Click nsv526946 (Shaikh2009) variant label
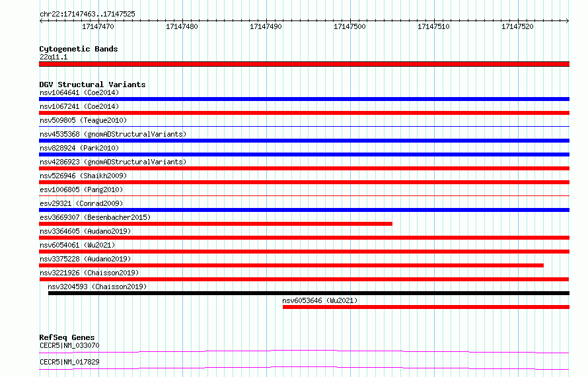588x377 pixels. coord(83,176)
